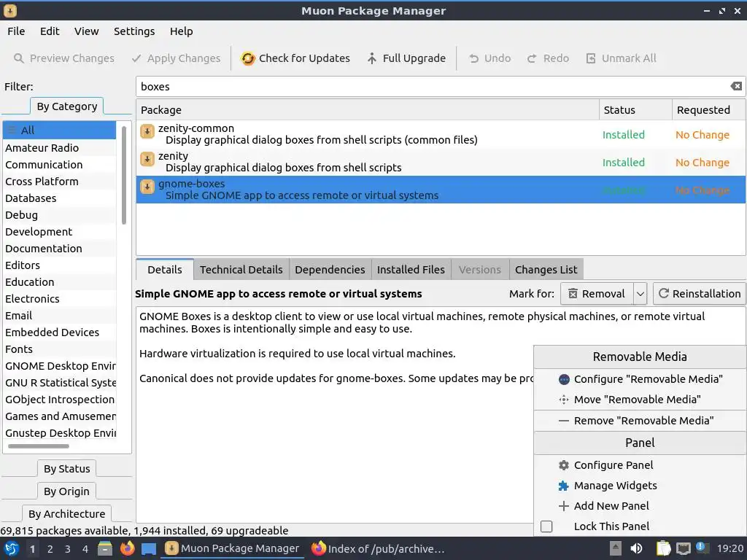Open the Help menu

click(x=181, y=31)
